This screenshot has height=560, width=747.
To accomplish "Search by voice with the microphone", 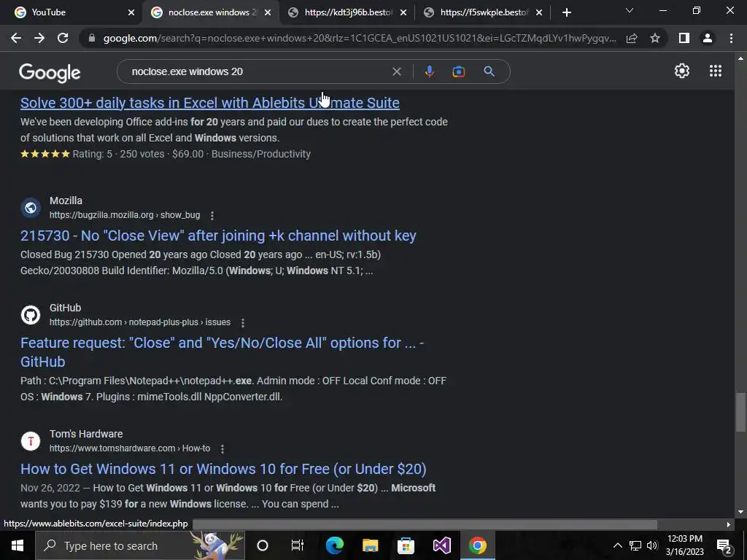I will click(429, 71).
